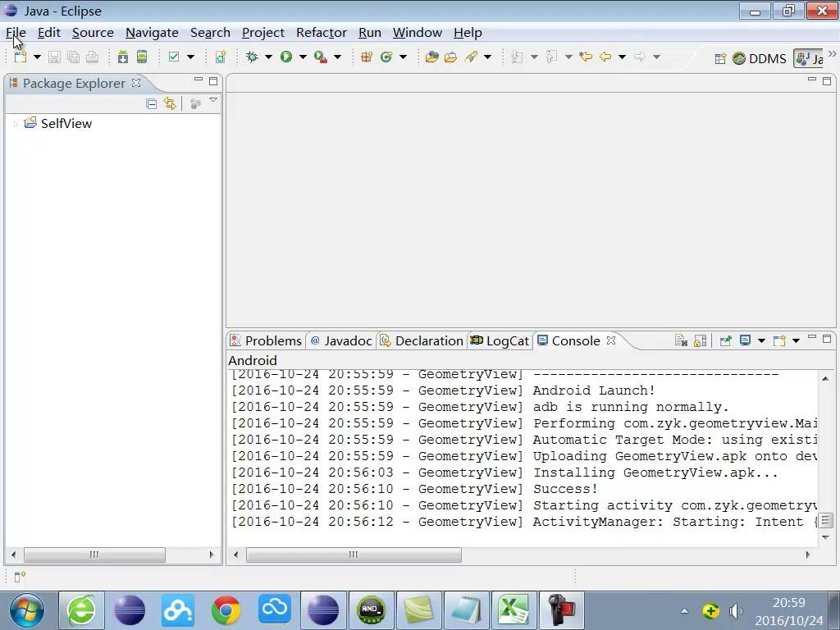Click the Android Lint check icon
The image size is (840, 630).
pyautogui.click(x=174, y=57)
